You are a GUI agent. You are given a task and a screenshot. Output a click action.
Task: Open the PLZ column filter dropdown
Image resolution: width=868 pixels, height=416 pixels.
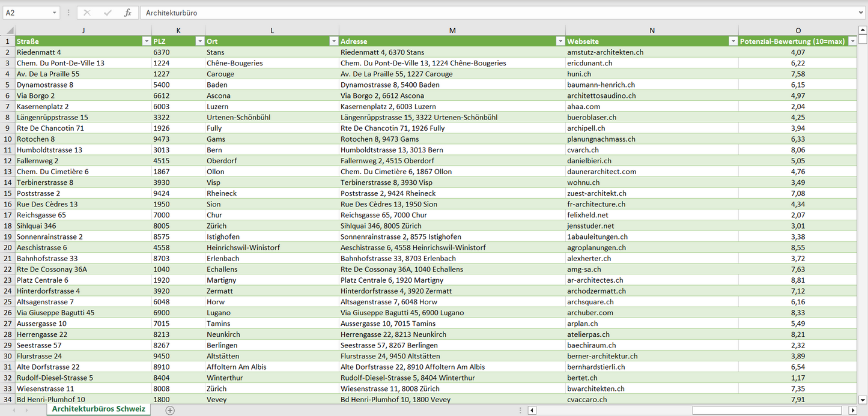[x=199, y=41]
